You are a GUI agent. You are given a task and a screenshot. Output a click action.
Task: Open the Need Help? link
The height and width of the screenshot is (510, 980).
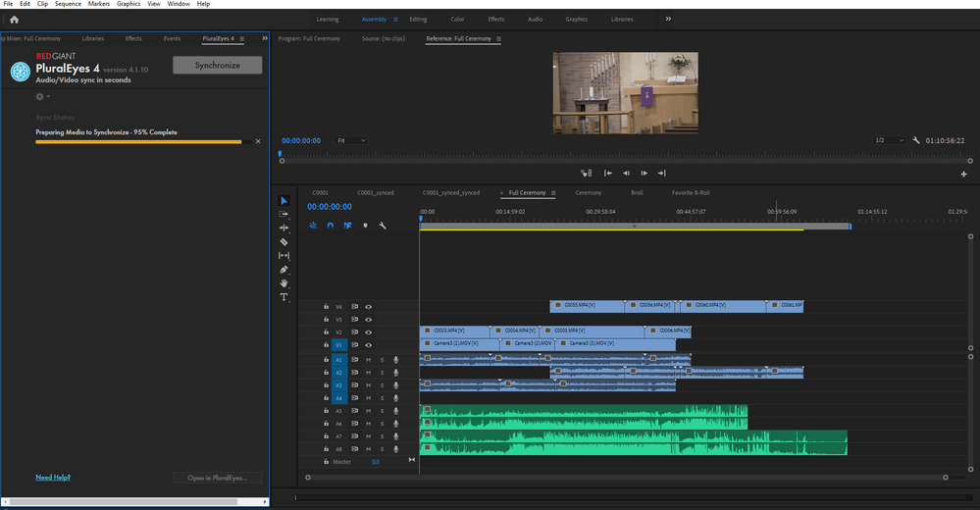click(53, 478)
